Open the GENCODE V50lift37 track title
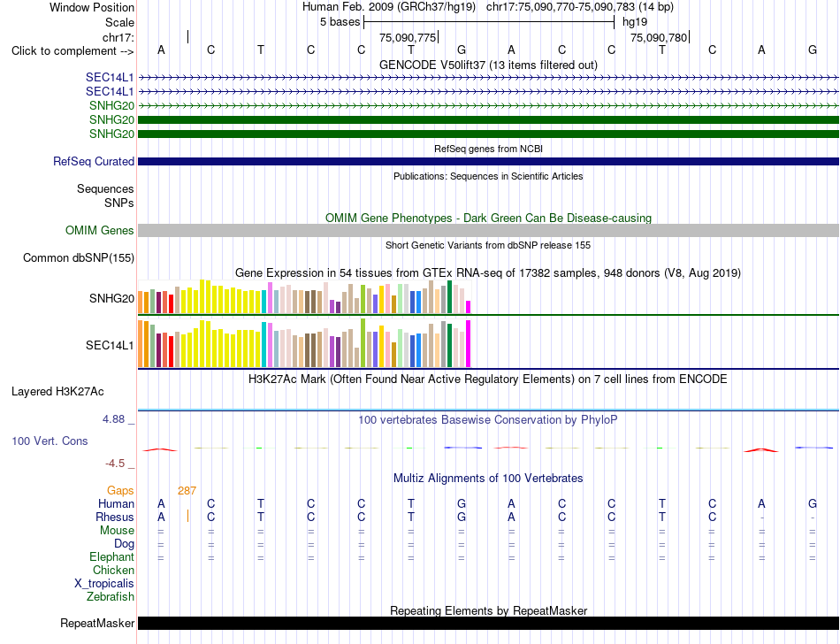840x644 pixels. pyautogui.click(x=488, y=65)
